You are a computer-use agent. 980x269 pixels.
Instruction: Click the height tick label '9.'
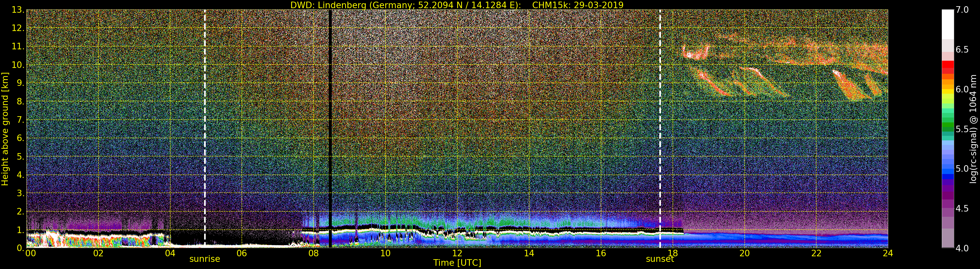(21, 83)
